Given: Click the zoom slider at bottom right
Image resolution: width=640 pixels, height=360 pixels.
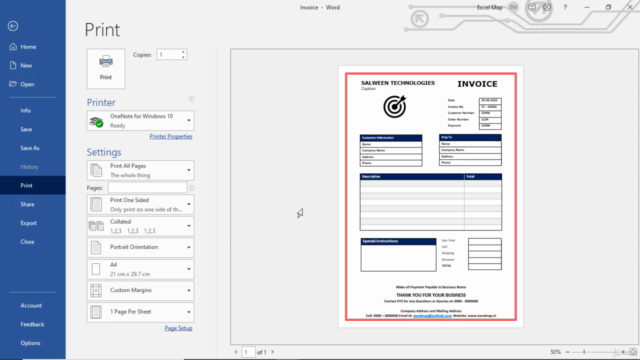Looking at the screenshot, I should coord(596,352).
